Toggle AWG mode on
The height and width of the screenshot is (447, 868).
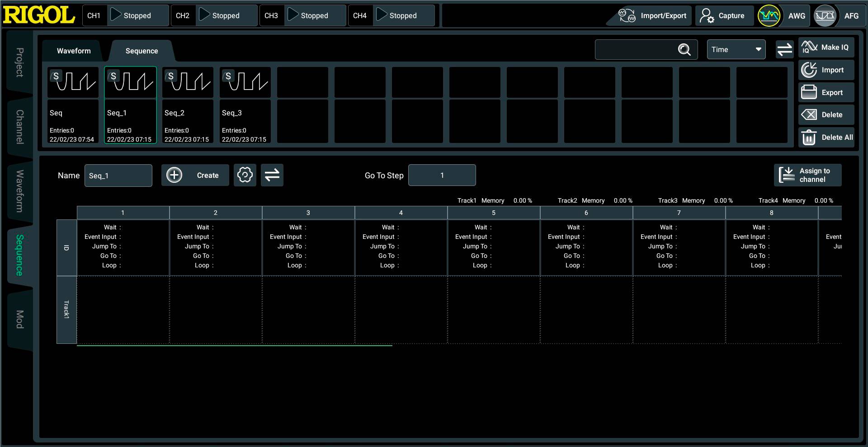769,16
